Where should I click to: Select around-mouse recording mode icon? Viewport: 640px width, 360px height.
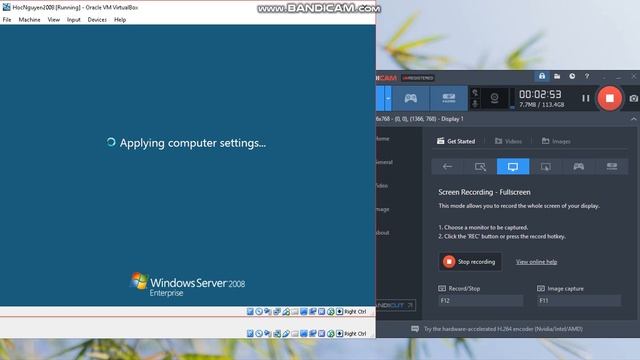coord(546,167)
